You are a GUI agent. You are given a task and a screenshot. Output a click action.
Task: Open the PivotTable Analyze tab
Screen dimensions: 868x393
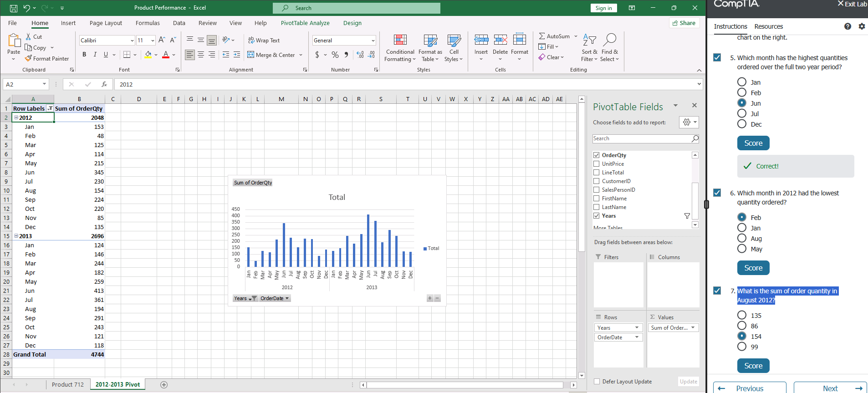pyautogui.click(x=305, y=23)
